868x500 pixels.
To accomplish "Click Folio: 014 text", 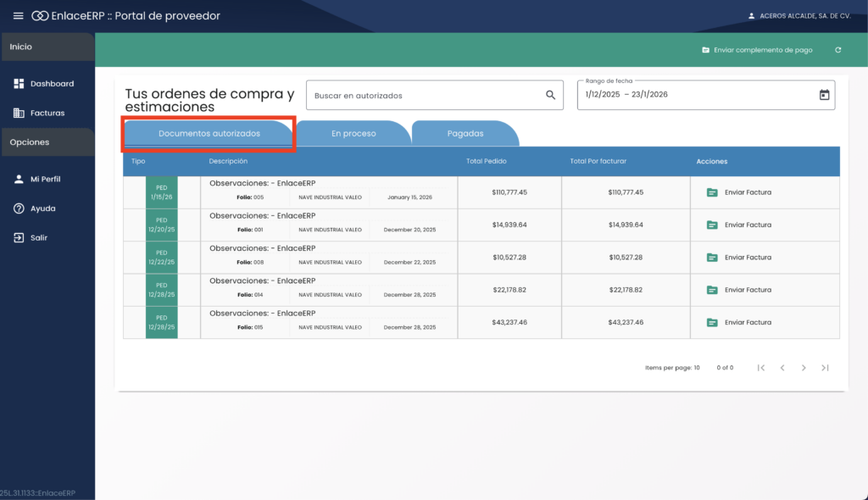I will click(x=250, y=295).
